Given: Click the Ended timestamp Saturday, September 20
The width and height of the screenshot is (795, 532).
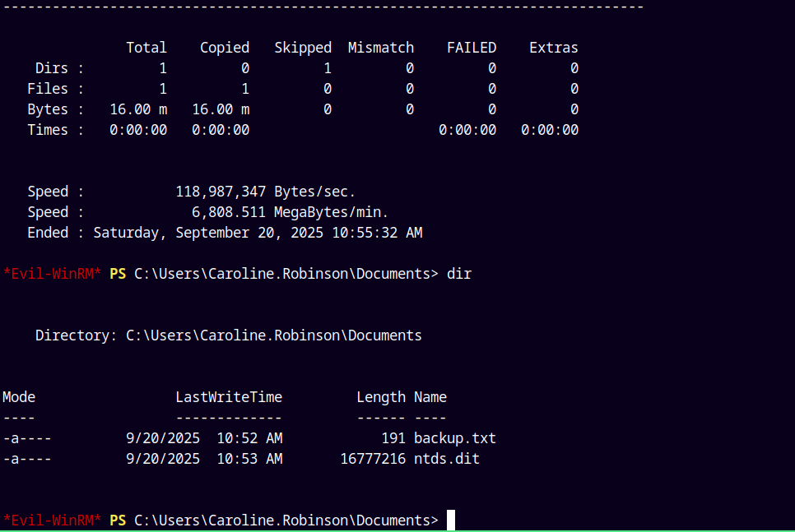Looking at the screenshot, I should coord(257,233).
